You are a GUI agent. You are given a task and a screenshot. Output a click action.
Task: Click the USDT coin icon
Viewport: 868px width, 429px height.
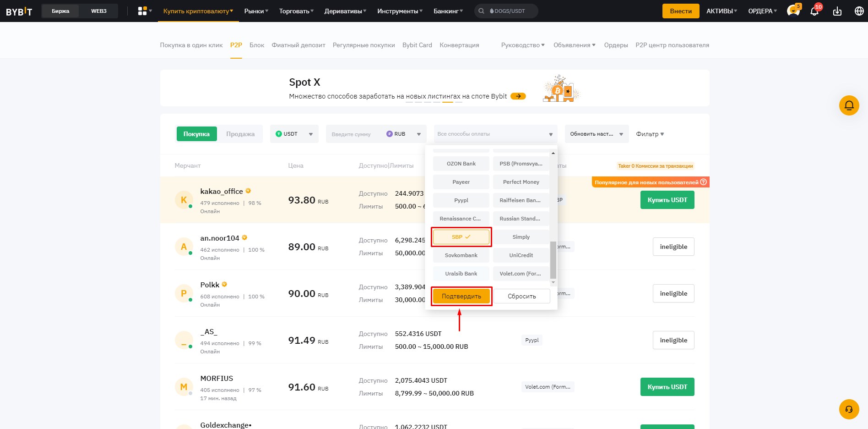[278, 134]
